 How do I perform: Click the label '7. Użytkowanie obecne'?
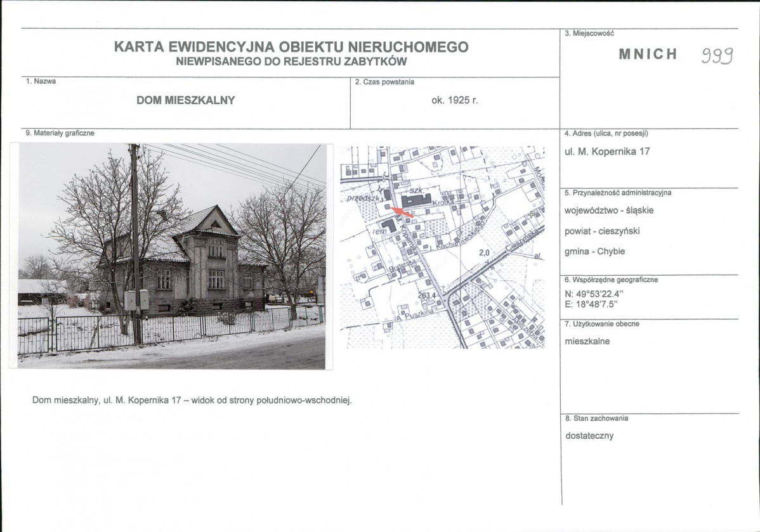(602, 323)
